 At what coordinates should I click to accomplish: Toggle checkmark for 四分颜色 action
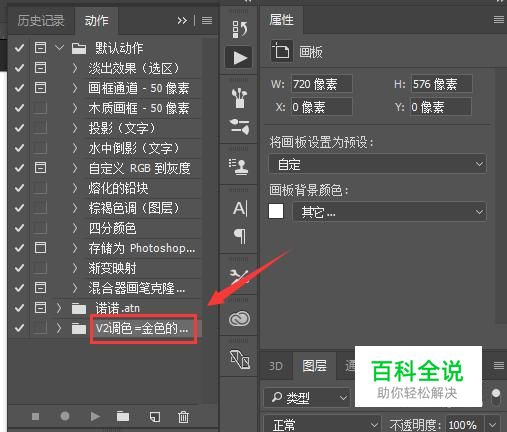coord(19,228)
